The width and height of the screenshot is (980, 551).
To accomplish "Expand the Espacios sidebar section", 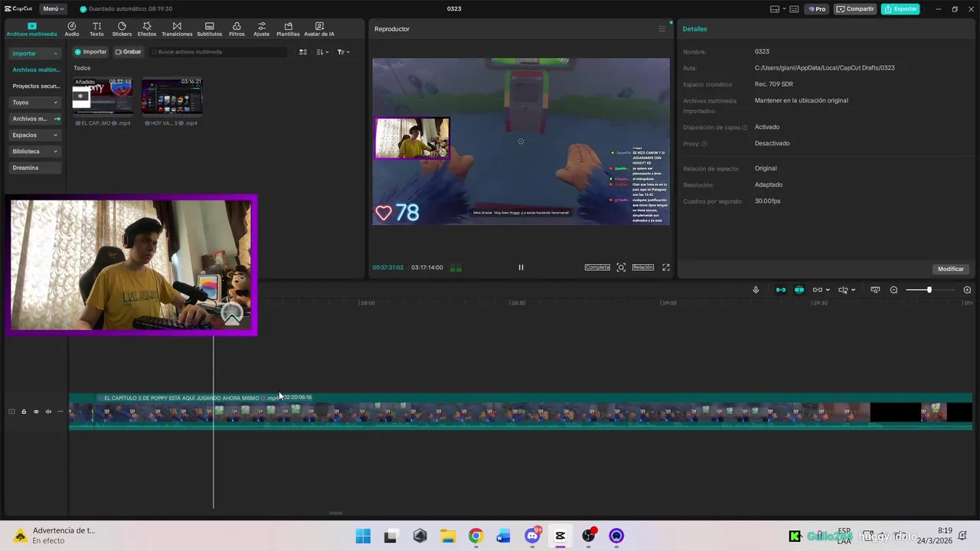I will pos(35,135).
